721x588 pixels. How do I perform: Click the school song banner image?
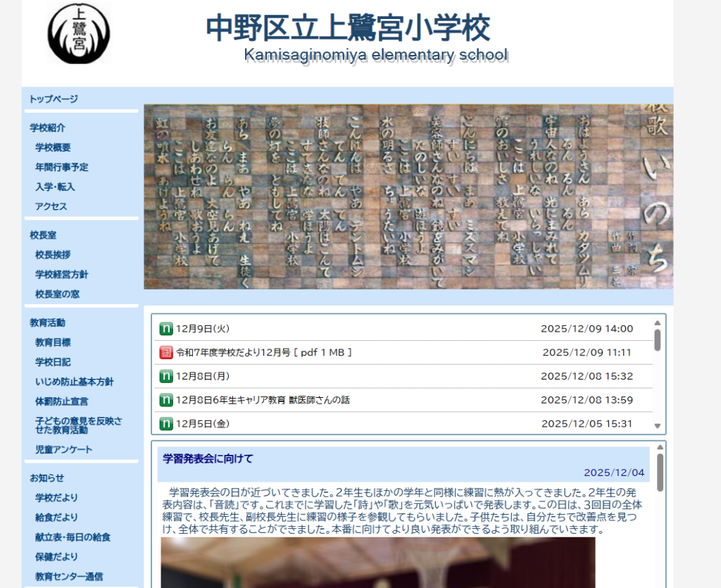coord(408,196)
